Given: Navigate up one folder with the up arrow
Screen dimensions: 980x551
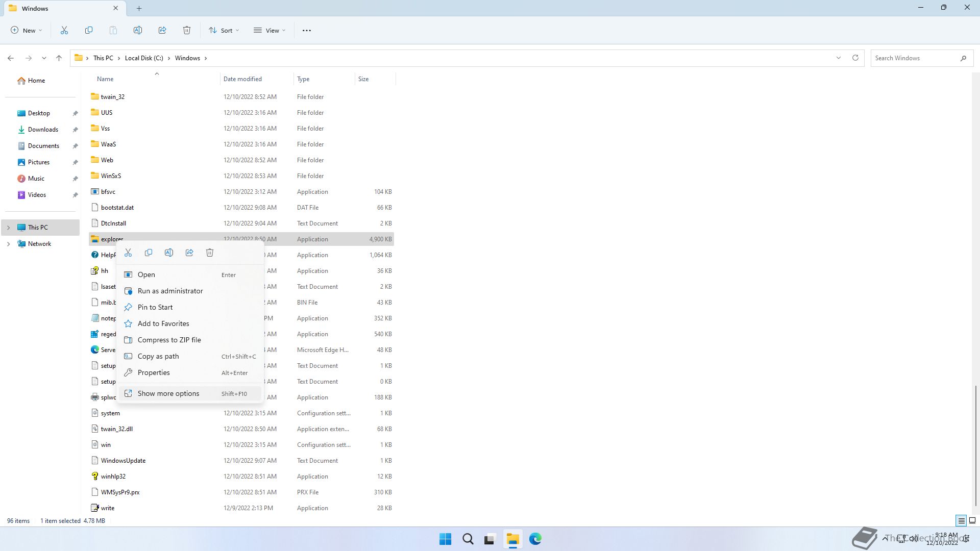Looking at the screenshot, I should click(x=59, y=58).
